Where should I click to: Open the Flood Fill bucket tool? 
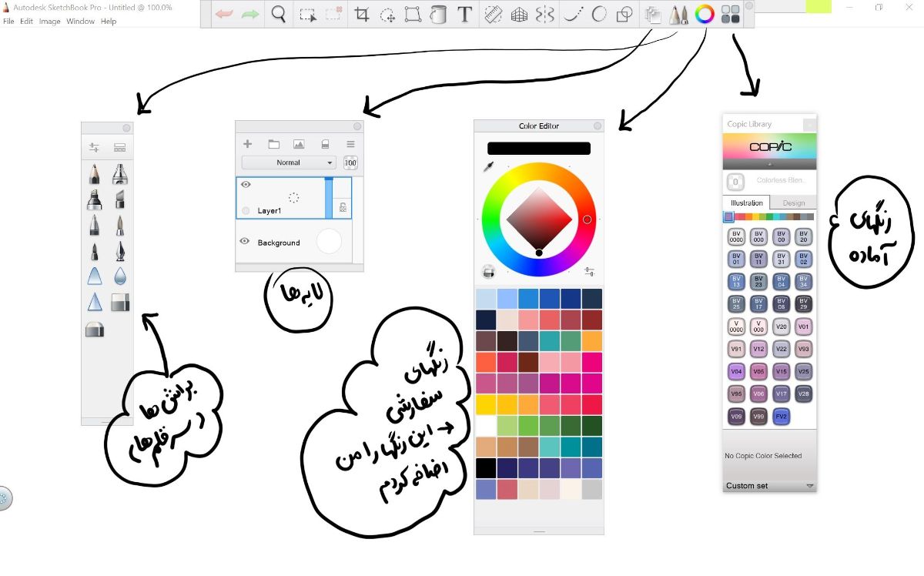[438, 15]
